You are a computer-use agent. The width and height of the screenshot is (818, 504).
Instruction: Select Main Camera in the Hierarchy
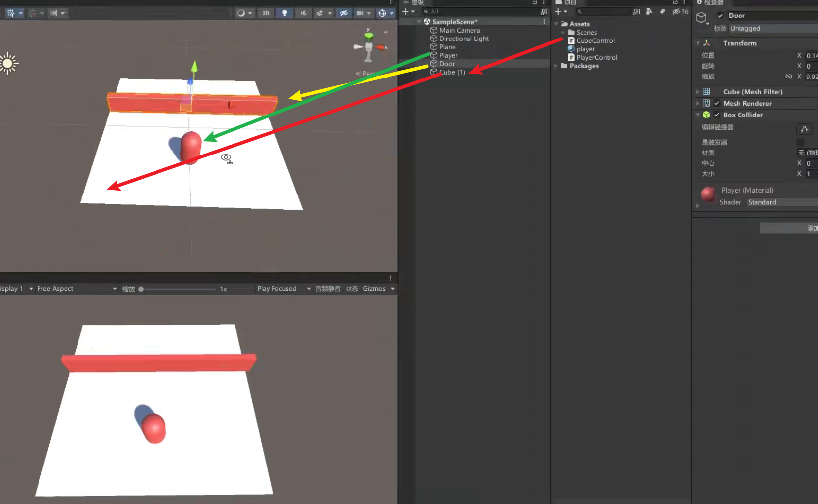point(460,30)
